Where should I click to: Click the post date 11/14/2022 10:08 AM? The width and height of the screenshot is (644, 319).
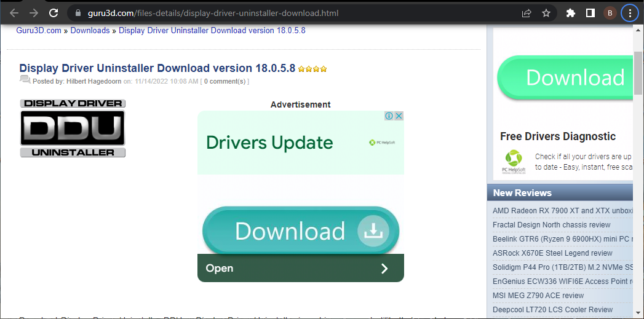coord(166,81)
